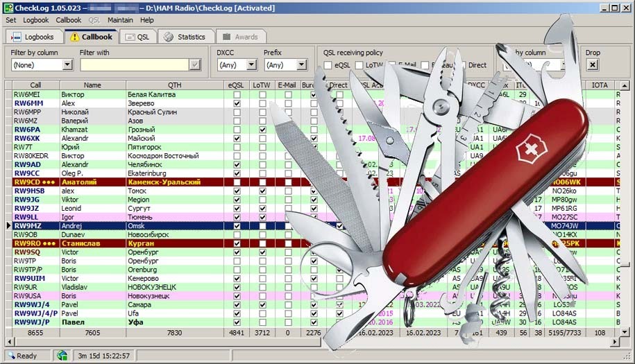The width and height of the screenshot is (635, 364).
Task: Click left arrow of horizontal scrollbar
Action: pos(10,342)
